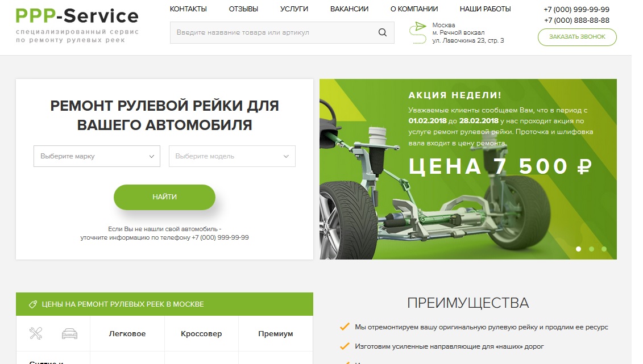Click the PPP-Service logo
Screen dimensions: 643x364
77,25
